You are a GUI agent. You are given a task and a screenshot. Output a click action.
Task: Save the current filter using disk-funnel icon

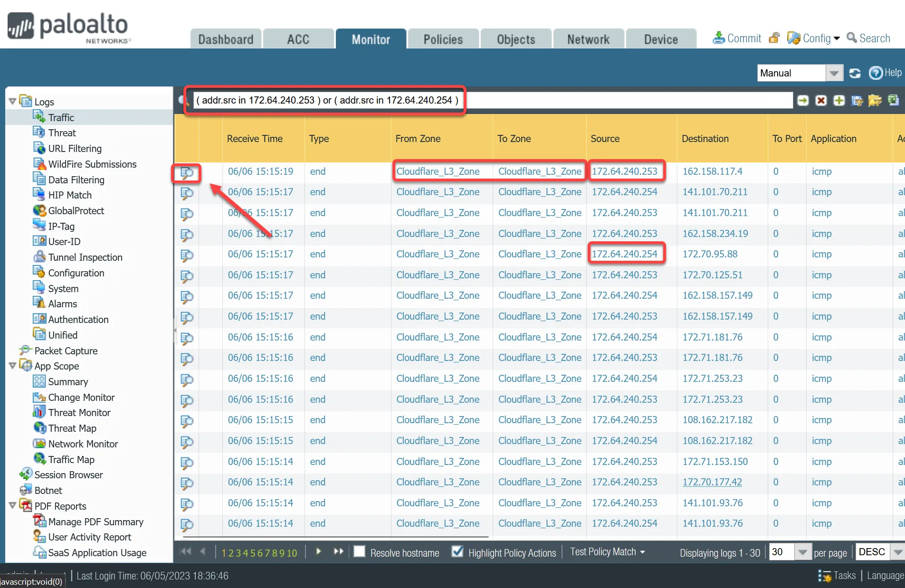tap(857, 100)
